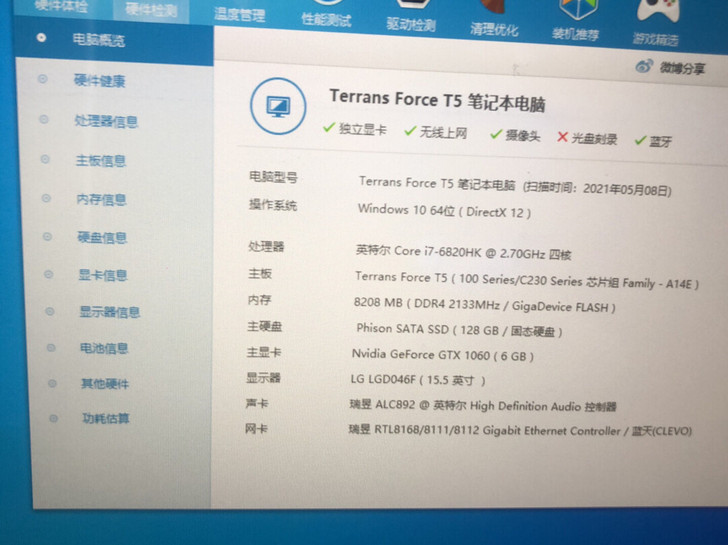This screenshot has width=728, height=545.
Task: Click green check mark beside 蓝牙
Action: pos(640,140)
